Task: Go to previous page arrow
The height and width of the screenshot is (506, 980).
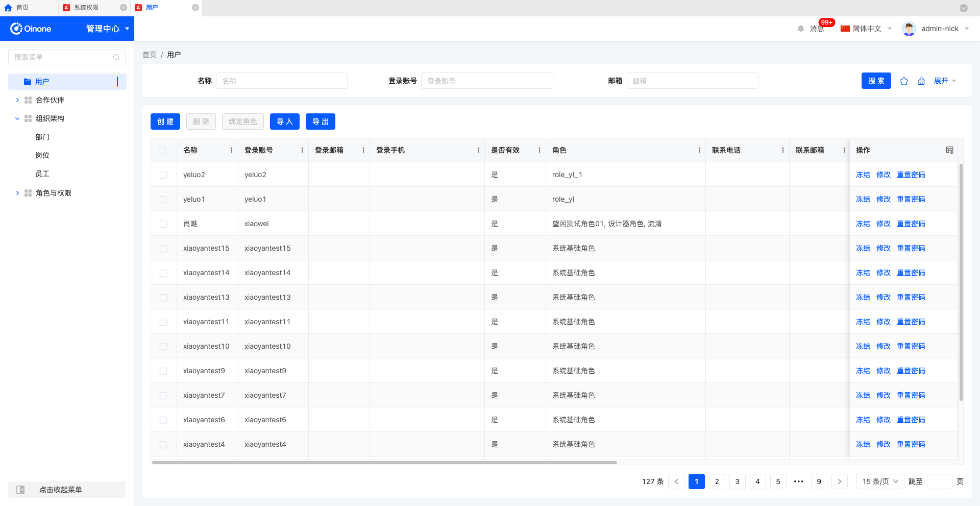Action: [676, 481]
